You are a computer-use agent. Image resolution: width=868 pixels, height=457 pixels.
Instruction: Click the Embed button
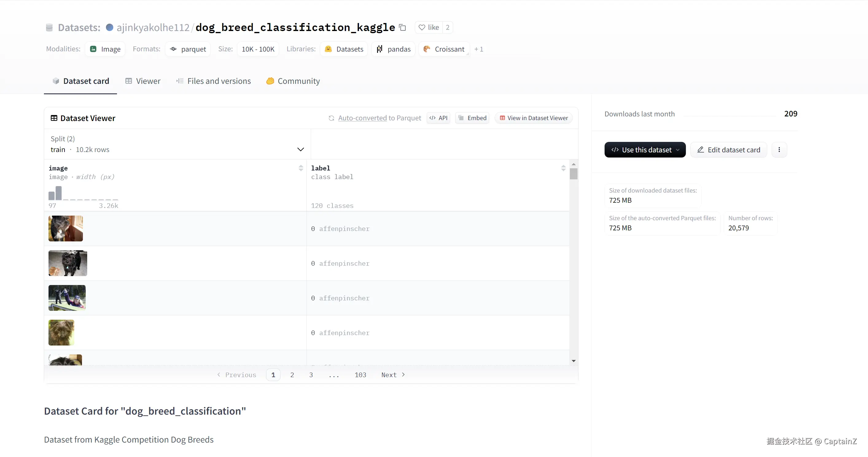click(472, 118)
